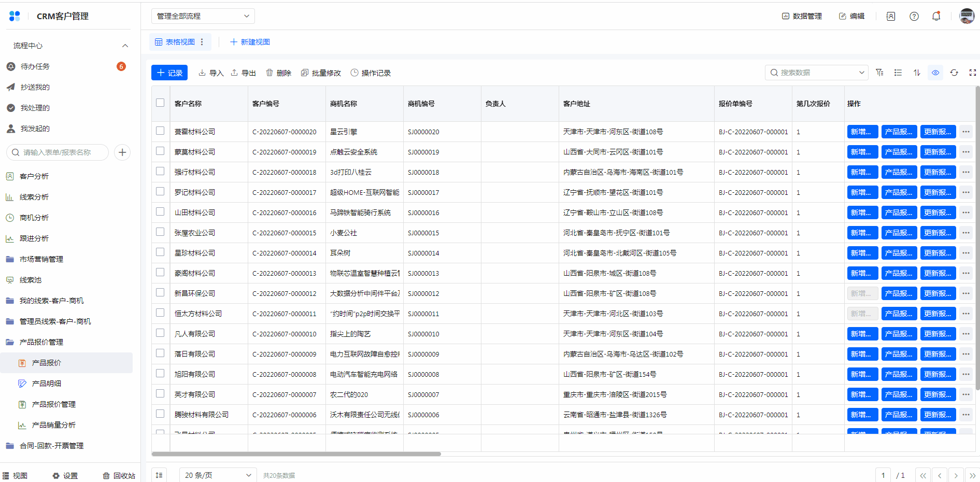Open 产品明细 in the sidebar

pyautogui.click(x=47, y=384)
